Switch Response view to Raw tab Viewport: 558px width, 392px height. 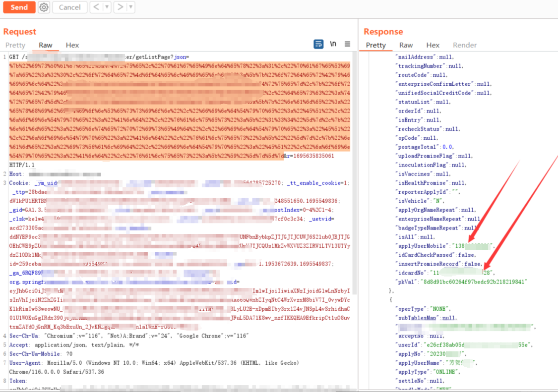406,45
